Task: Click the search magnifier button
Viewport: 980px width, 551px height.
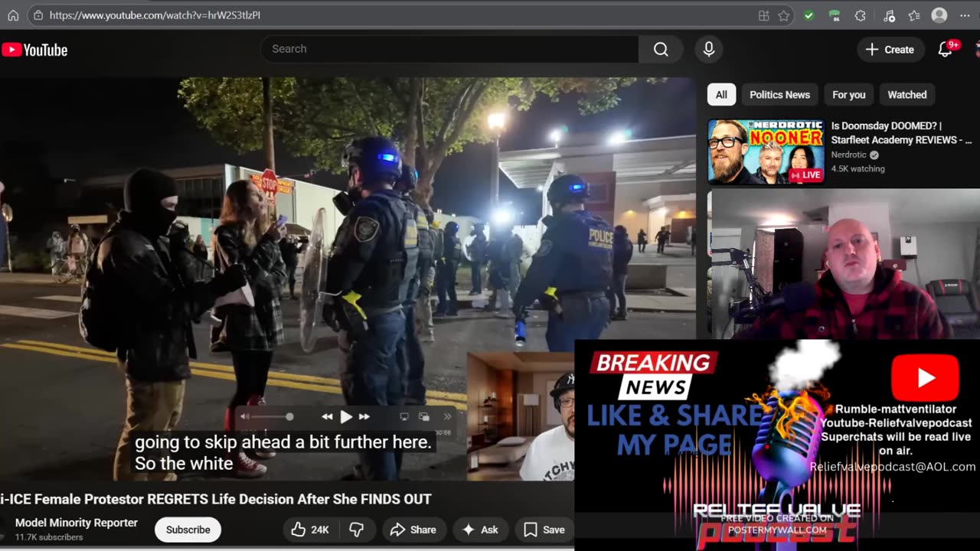Action: click(661, 49)
